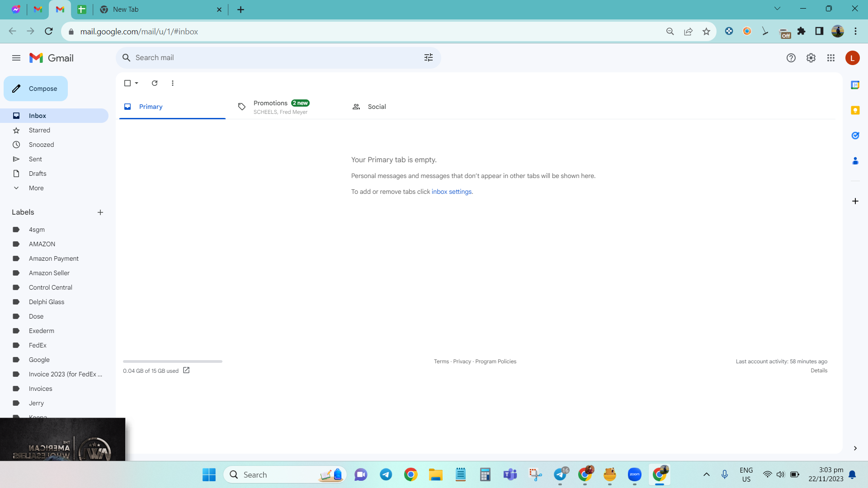Expand the More sidebar section
868x488 pixels.
[54, 188]
